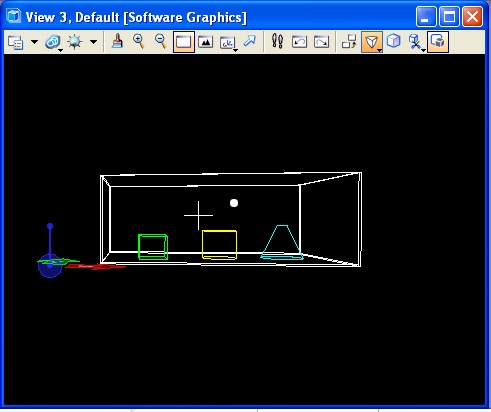Click the View Next redo icon
This screenshot has height=412, width=491.
(321, 42)
